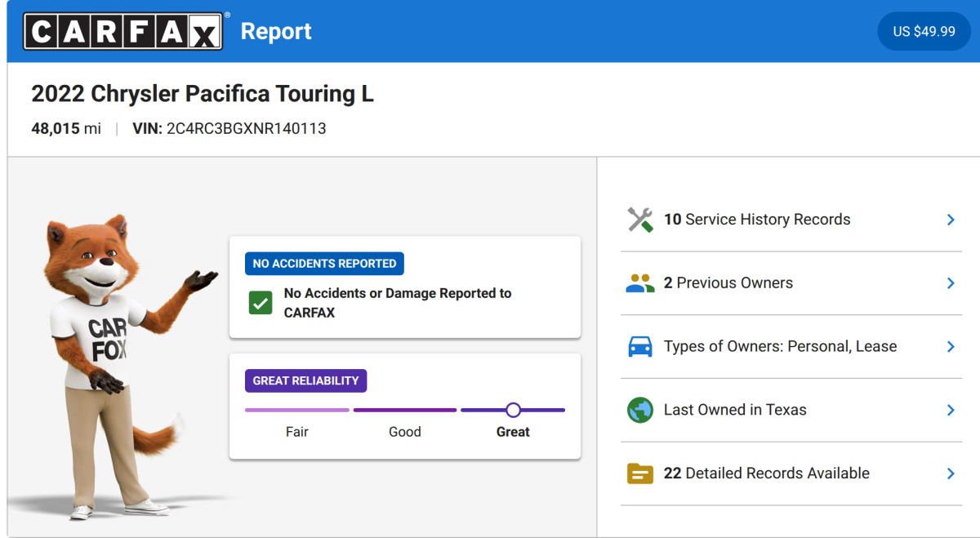Screen dimensions: 980x538
Task: Click the Fair reliability segment
Action: [x=297, y=410]
